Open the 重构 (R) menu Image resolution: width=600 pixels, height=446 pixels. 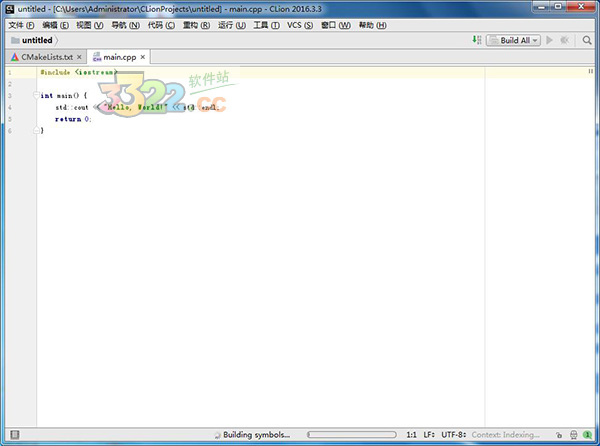pos(196,25)
